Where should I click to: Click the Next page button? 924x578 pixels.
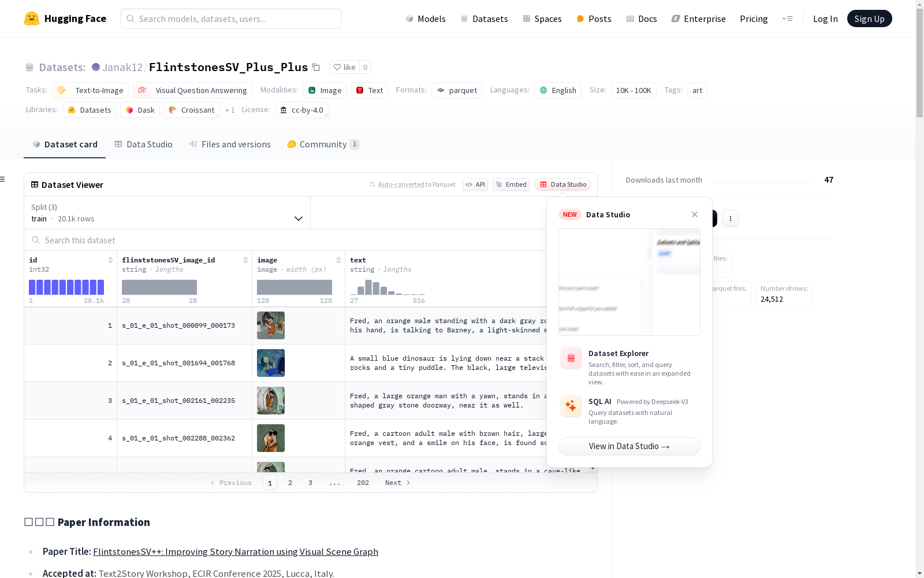(x=398, y=483)
